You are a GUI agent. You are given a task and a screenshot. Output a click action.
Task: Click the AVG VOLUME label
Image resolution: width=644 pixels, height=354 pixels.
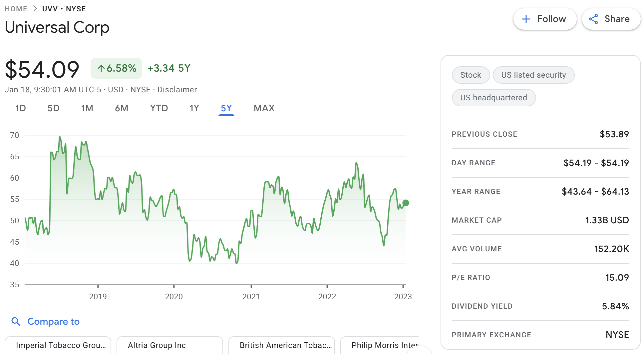point(477,249)
